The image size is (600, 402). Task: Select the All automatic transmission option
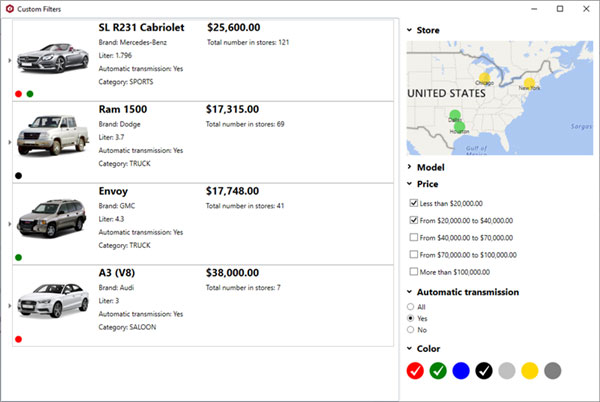tap(411, 307)
